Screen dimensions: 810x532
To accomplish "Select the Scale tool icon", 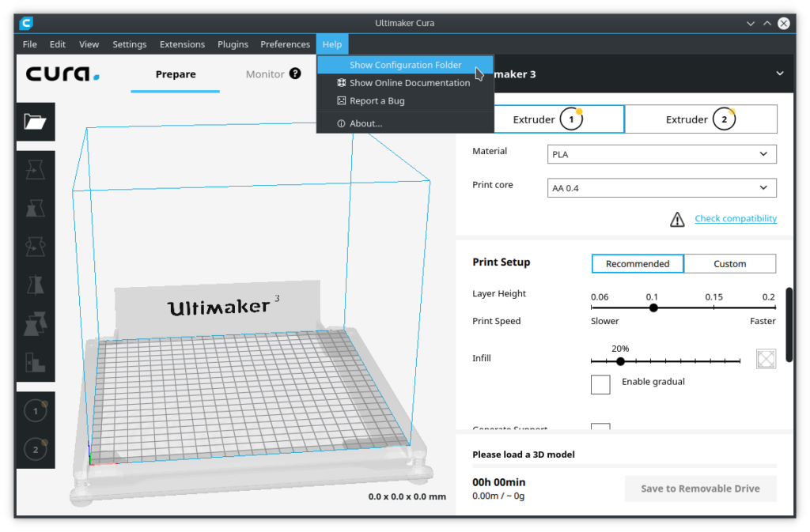I will click(35, 209).
